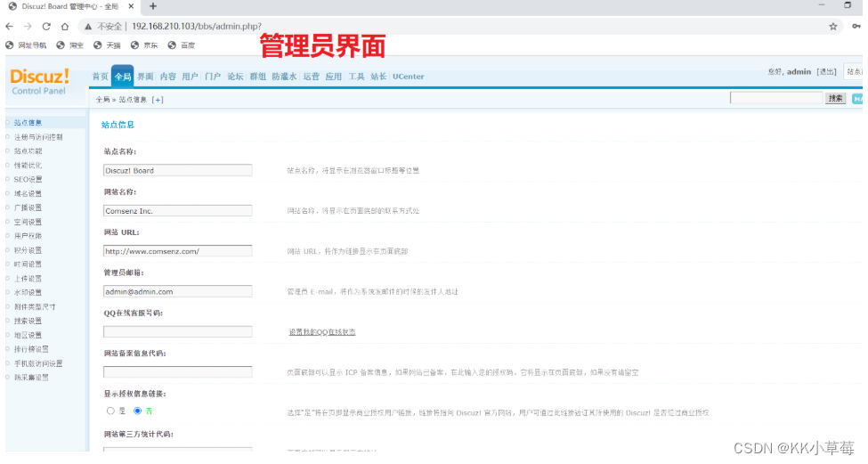Open the UCenter navigation tab
868x464 pixels.
tap(409, 77)
